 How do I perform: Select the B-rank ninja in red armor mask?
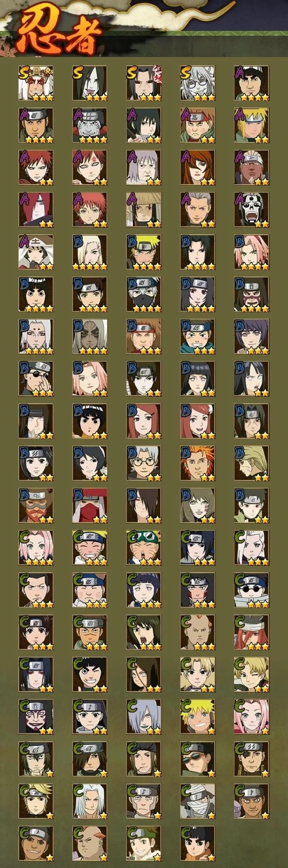click(90, 506)
